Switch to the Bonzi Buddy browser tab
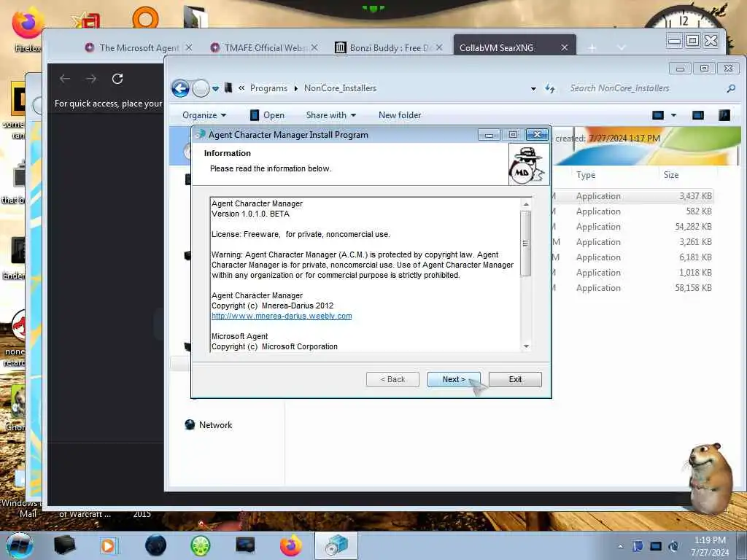The height and width of the screenshot is (560, 747). (390, 47)
